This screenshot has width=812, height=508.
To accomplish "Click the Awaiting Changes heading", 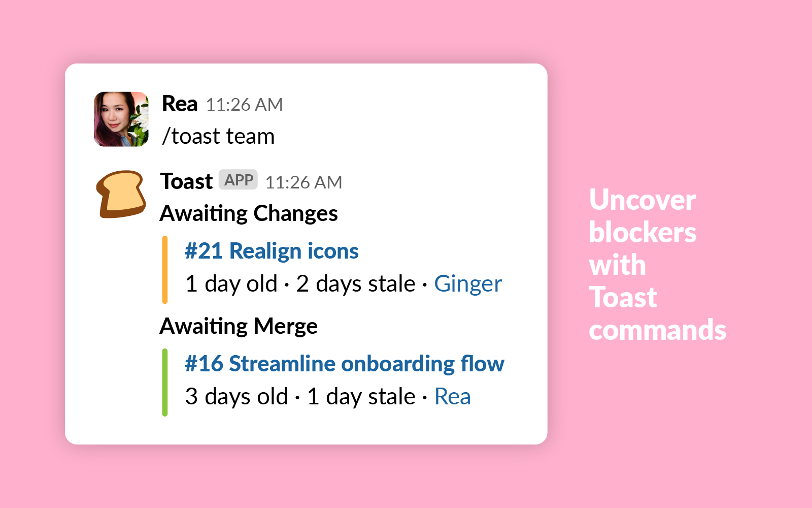I will [x=249, y=213].
